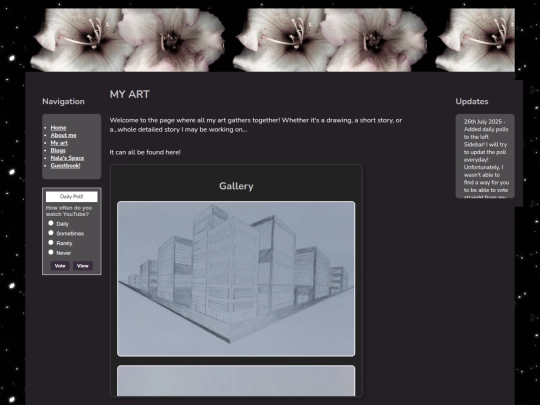The image size is (540, 405).
Task: Click the Daily Poll! header box
Action: (x=72, y=197)
